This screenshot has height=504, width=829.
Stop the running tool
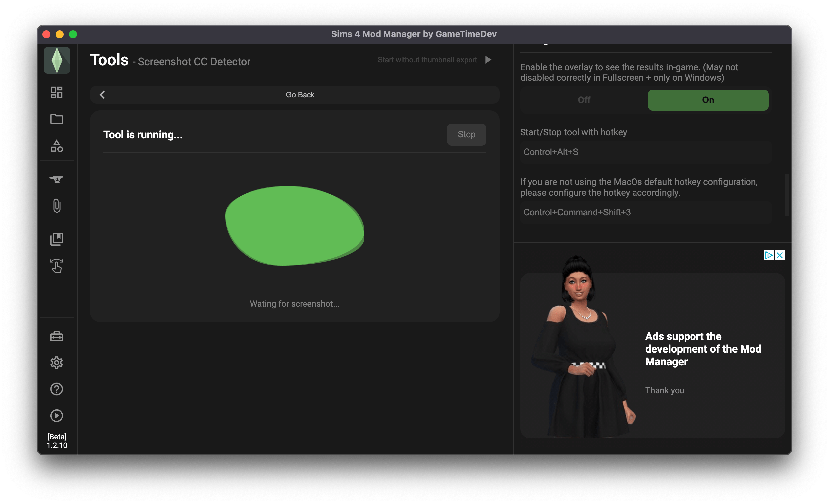click(466, 134)
